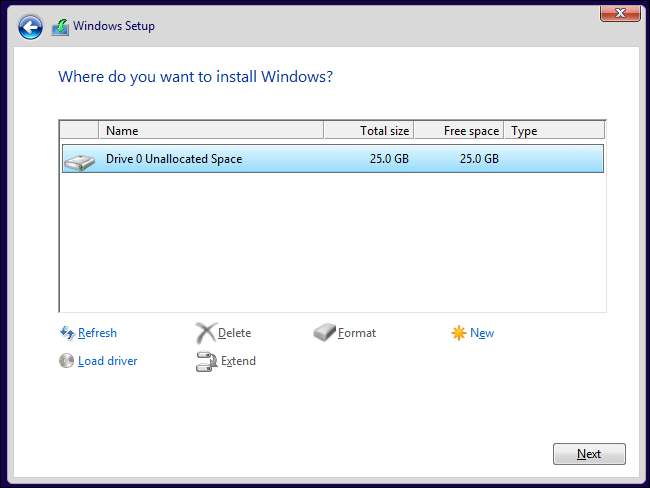The image size is (650, 488).
Task: Click the Type column header
Action: [554, 131]
